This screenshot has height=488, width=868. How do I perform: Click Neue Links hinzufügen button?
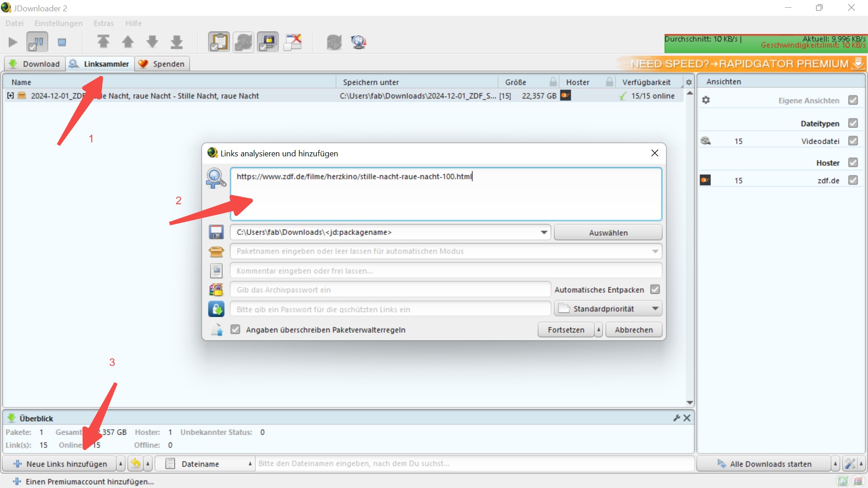click(x=60, y=464)
